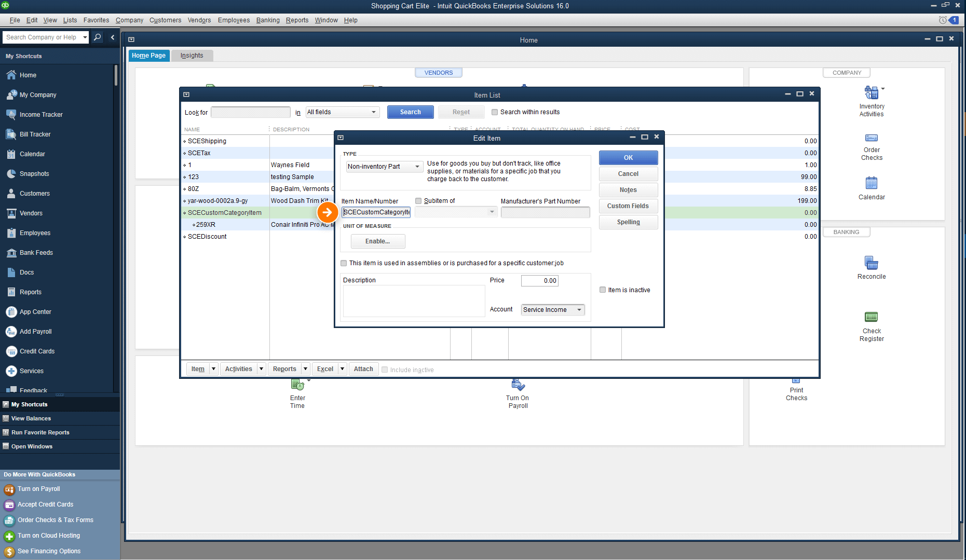Open the All fields dropdown
This screenshot has height=560, width=966.
point(343,112)
